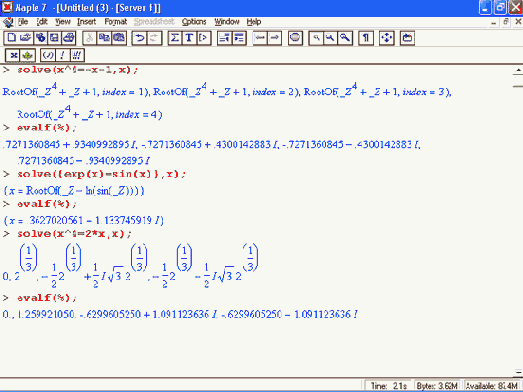This screenshot has height=392, width=523.
Task: Insert a new execution group [> icon
Action: pyautogui.click(x=203, y=38)
